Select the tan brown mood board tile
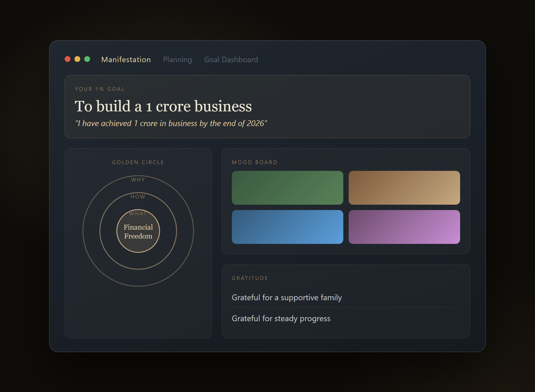Screen dimensions: 535x392 (404, 188)
